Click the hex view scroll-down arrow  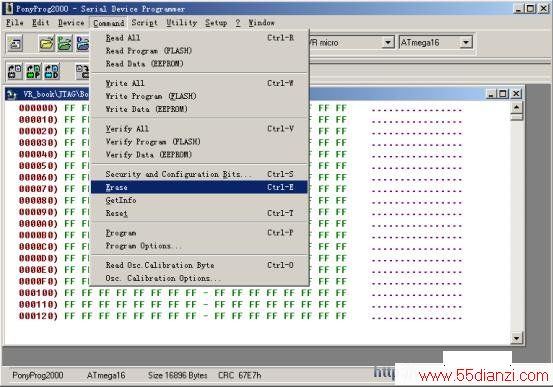(x=516, y=338)
